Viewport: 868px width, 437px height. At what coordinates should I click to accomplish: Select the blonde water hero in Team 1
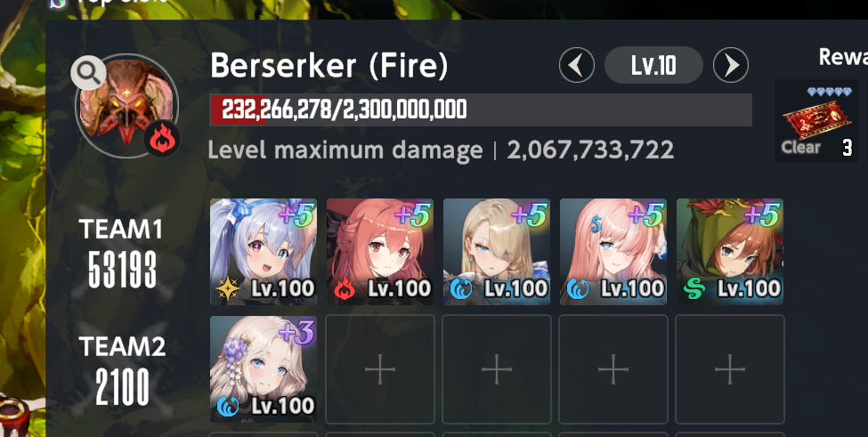pyautogui.click(x=497, y=252)
